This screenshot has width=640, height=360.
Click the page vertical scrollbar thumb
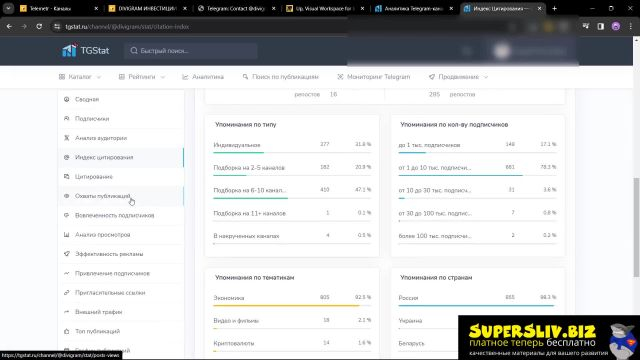coord(636,228)
